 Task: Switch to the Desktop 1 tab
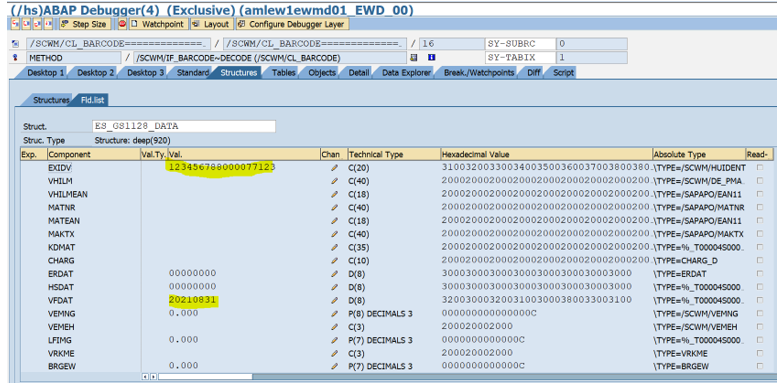[44, 73]
